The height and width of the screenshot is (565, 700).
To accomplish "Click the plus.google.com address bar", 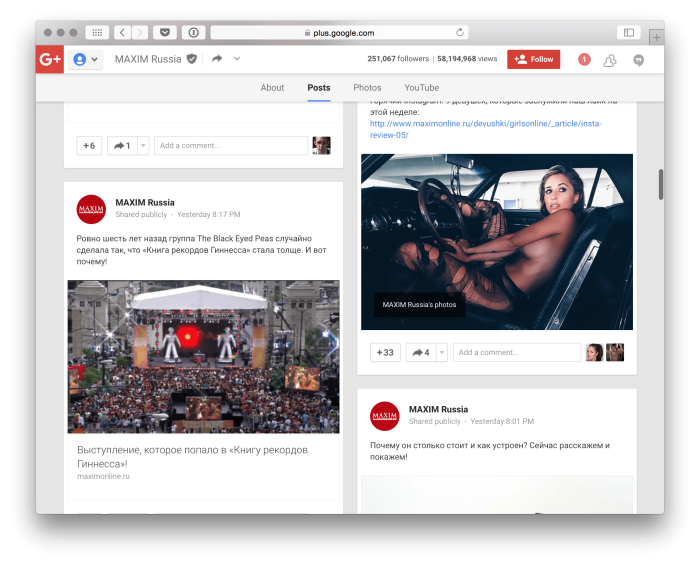I will pos(339,33).
